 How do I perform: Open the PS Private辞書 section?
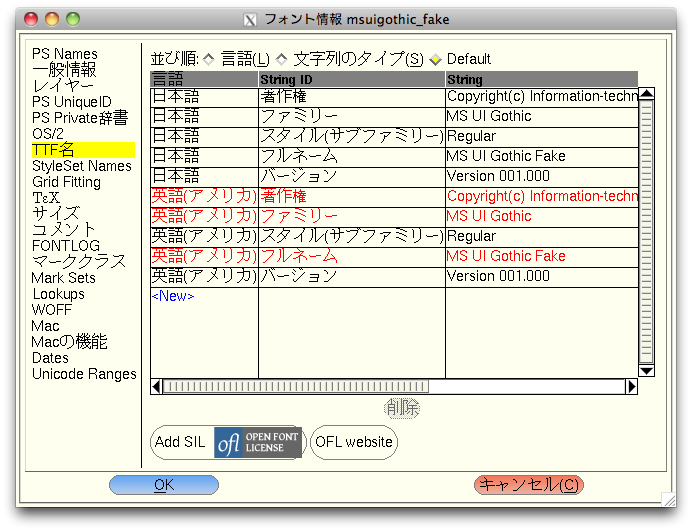tap(80, 118)
